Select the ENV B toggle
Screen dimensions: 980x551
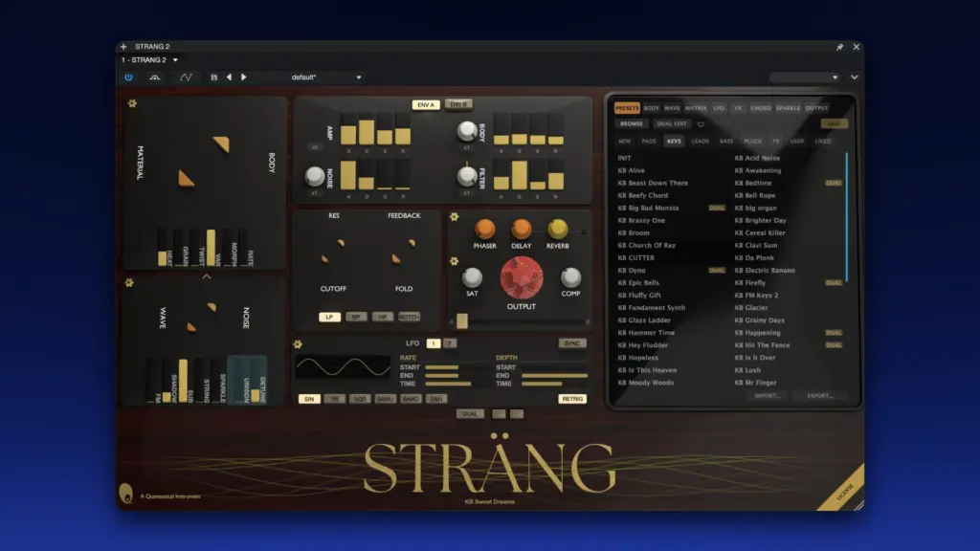click(458, 105)
